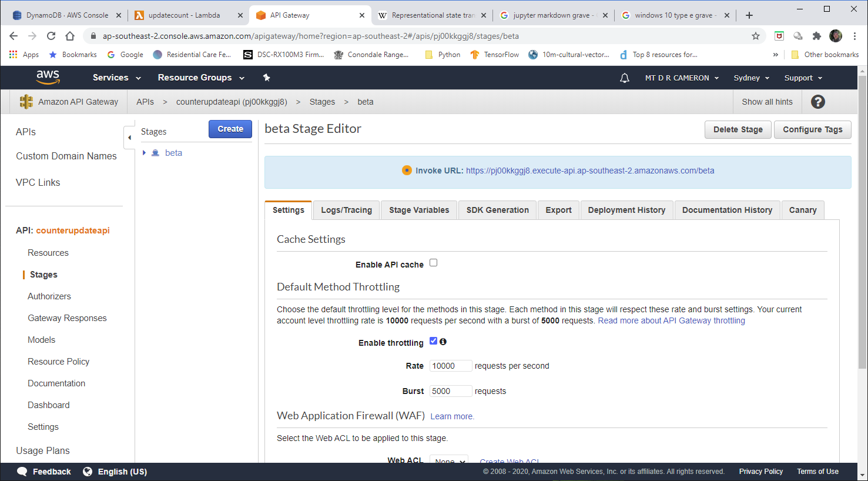Open the Privacy Policy footer link
The height and width of the screenshot is (481, 868).
point(761,472)
